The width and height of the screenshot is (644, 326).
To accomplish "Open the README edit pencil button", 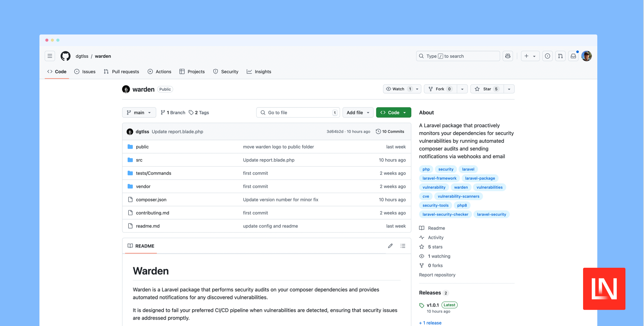I will click(390, 246).
